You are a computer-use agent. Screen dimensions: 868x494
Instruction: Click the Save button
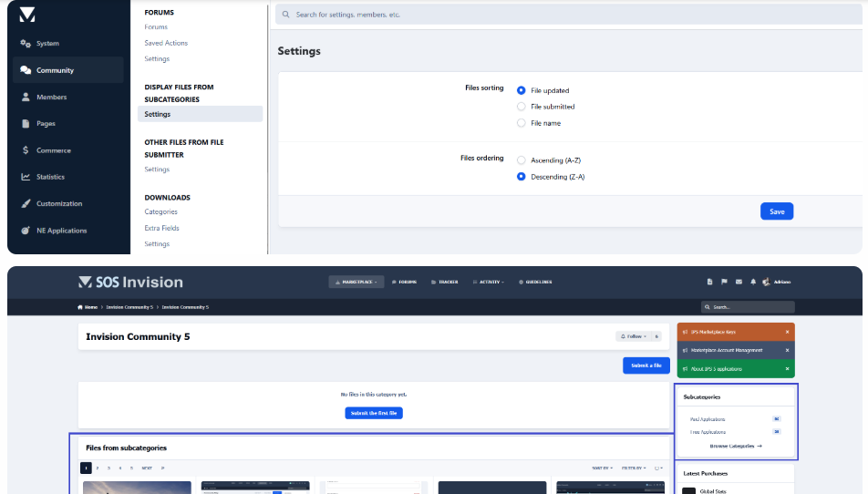click(777, 211)
